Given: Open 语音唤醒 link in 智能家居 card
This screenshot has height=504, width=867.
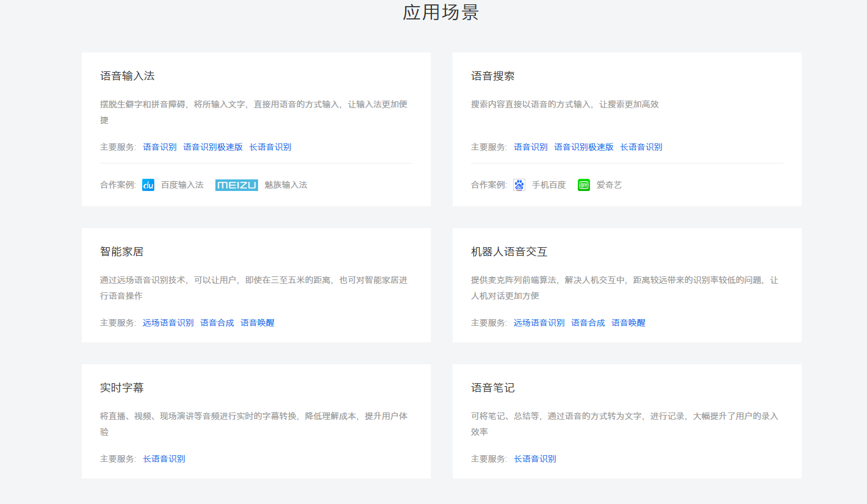Looking at the screenshot, I should (257, 323).
